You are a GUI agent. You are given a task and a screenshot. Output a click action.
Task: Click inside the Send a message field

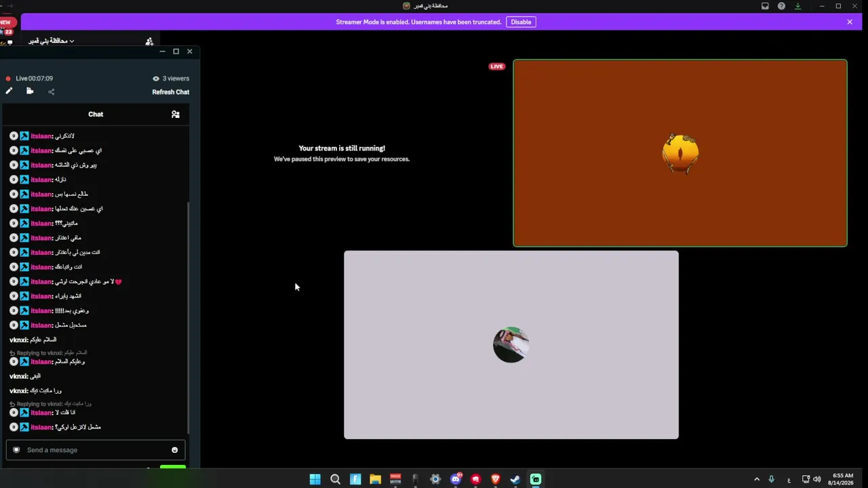(x=95, y=450)
